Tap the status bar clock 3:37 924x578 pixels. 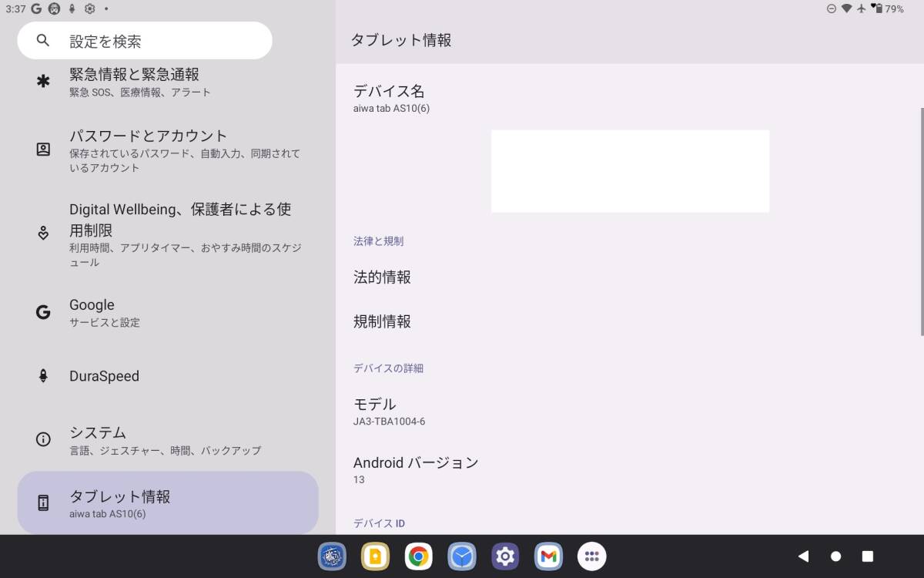pyautogui.click(x=15, y=9)
